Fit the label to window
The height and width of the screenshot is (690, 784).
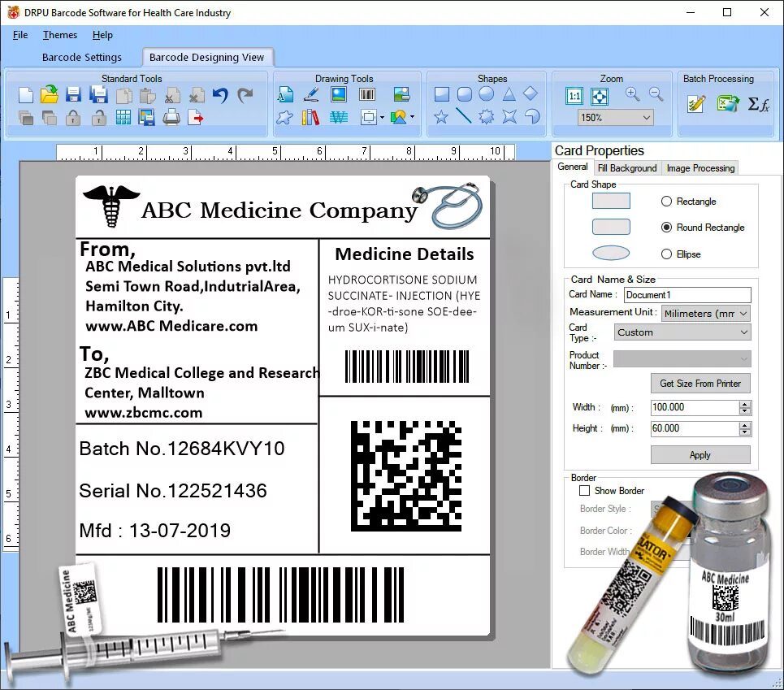[599, 96]
